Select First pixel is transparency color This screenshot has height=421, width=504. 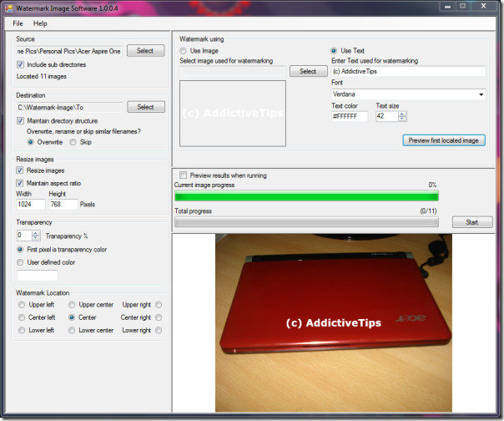click(x=20, y=250)
